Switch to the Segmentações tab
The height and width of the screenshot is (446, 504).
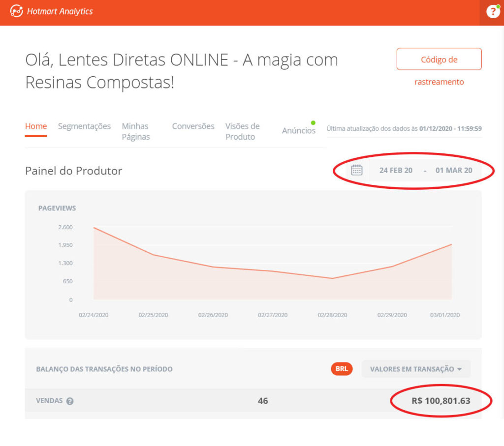84,126
